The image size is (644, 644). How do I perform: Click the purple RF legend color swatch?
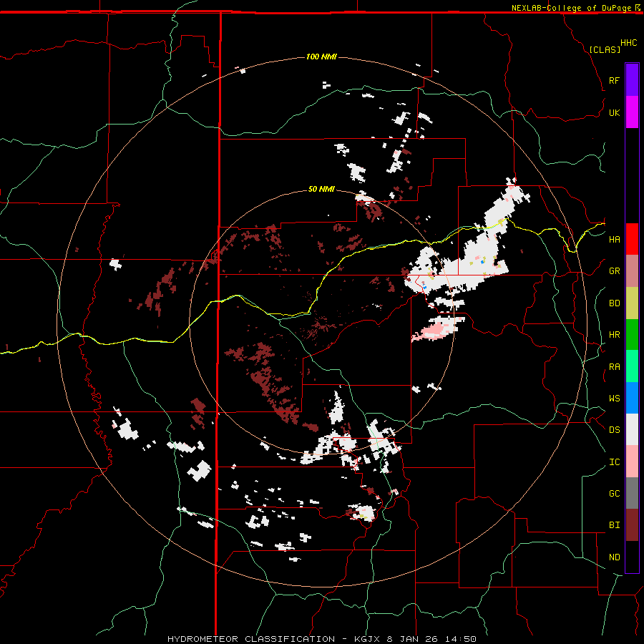click(x=632, y=80)
